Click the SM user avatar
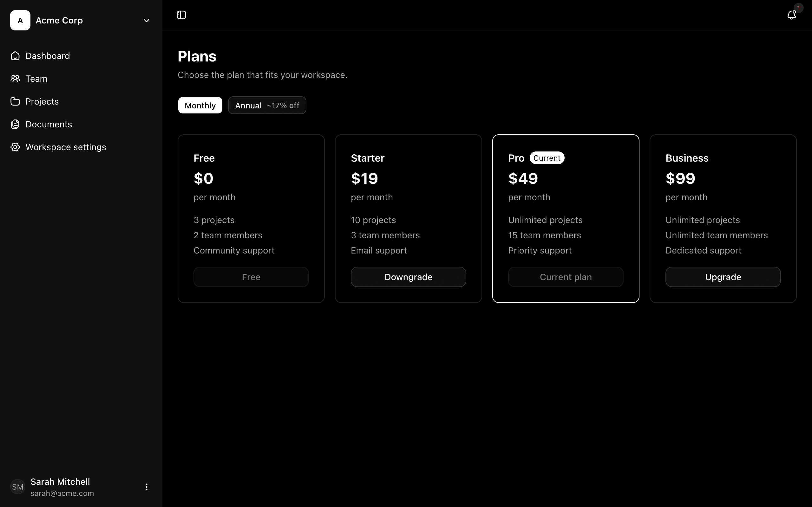 [17, 486]
